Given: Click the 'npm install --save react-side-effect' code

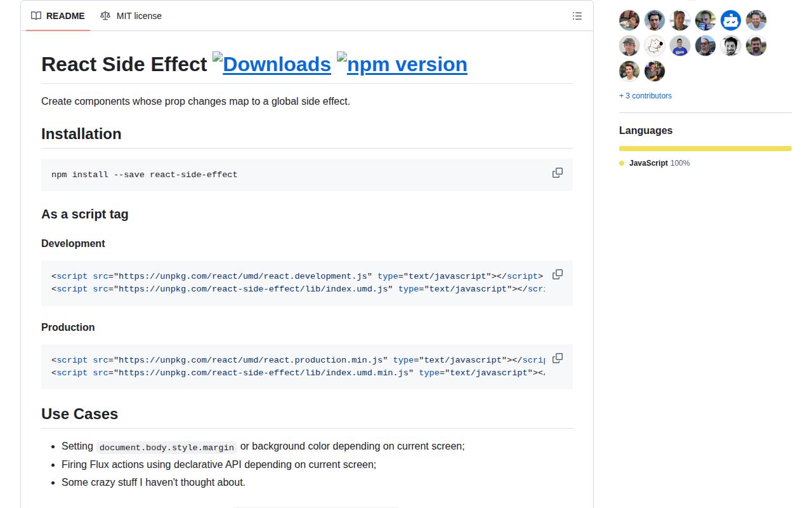Looking at the screenshot, I should [144, 174].
